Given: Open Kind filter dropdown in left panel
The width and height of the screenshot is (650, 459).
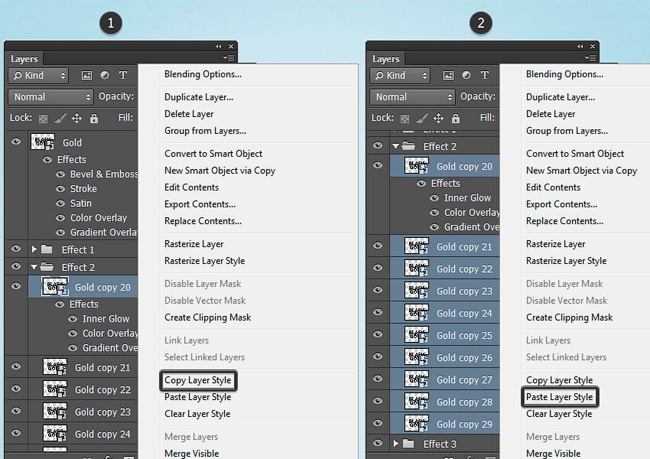Looking at the screenshot, I should click(38, 75).
